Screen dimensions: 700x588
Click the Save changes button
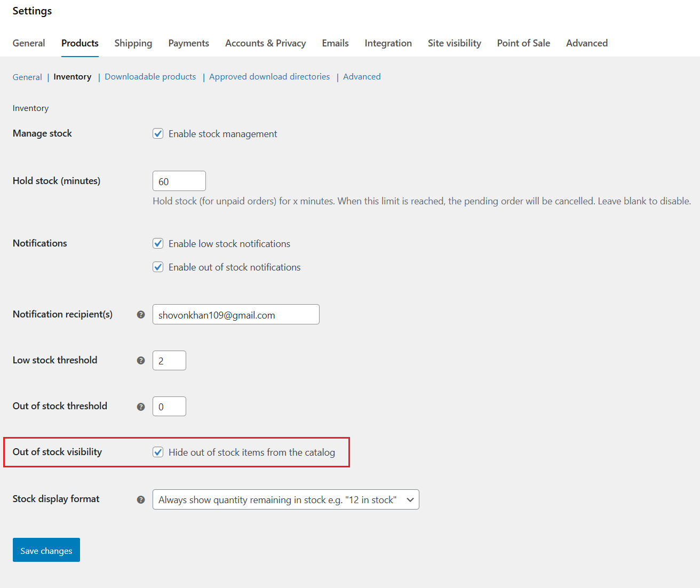[46, 550]
